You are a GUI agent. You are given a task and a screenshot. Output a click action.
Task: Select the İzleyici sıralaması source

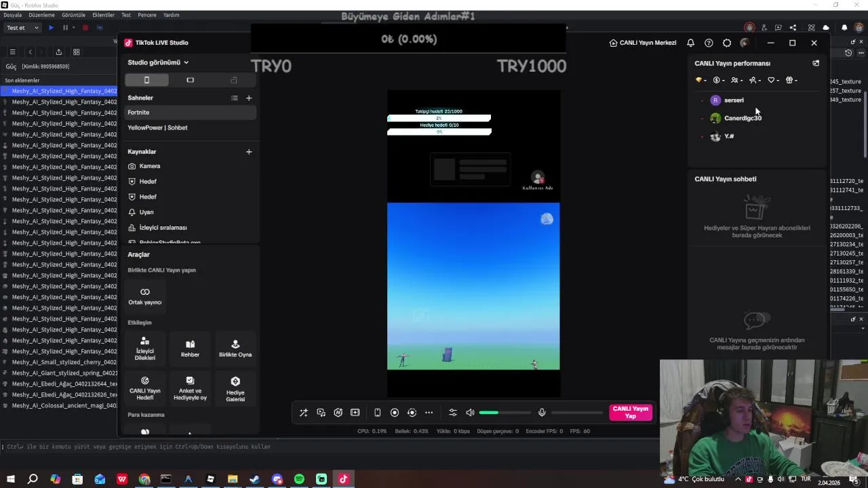pos(190,228)
